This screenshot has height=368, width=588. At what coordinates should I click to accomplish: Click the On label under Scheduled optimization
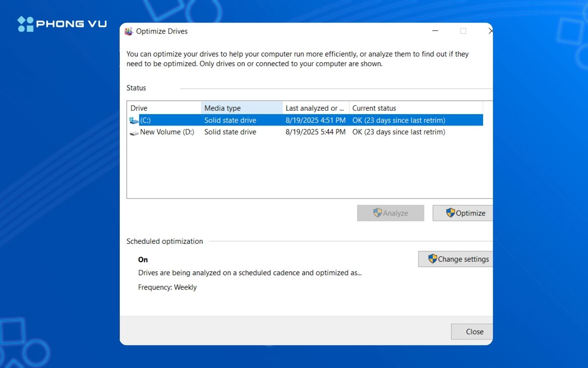coord(143,260)
